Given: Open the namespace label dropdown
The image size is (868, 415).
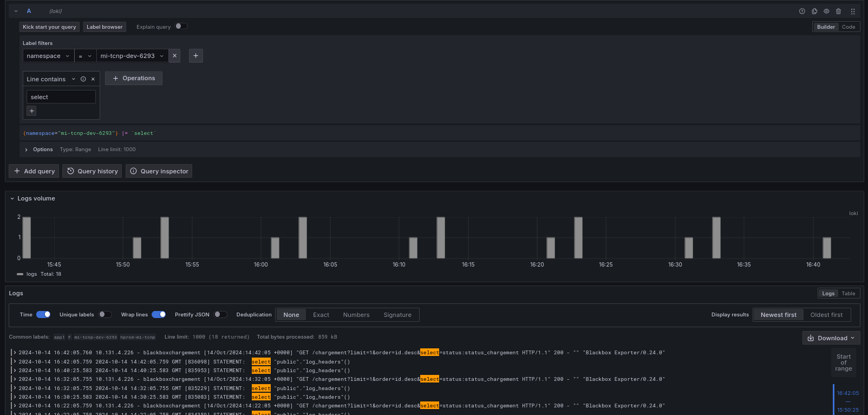Looking at the screenshot, I should 48,56.
